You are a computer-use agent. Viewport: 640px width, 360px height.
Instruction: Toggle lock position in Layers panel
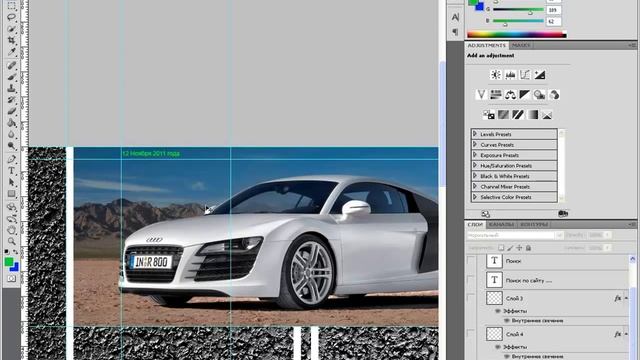(x=519, y=248)
